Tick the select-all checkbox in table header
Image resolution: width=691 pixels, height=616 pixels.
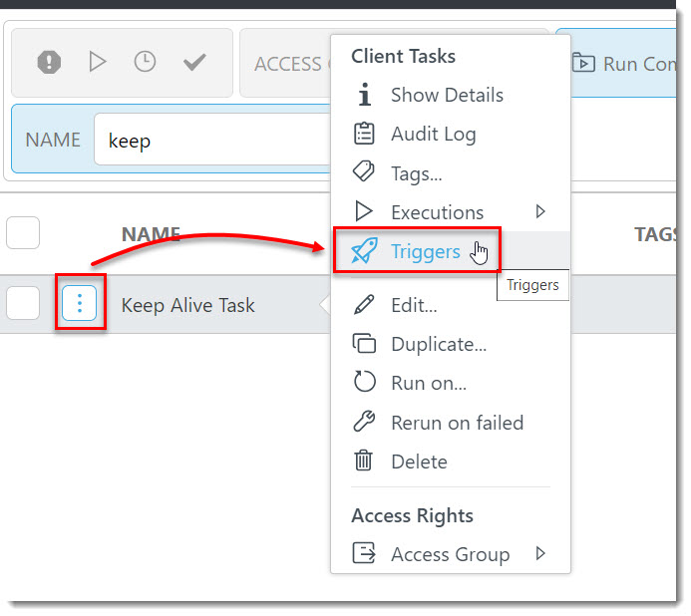pyautogui.click(x=23, y=232)
